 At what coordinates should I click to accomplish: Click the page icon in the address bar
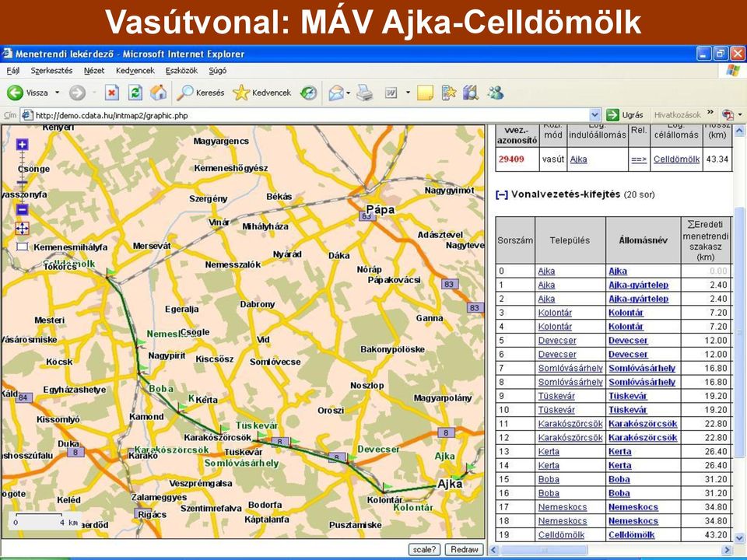coord(27,115)
